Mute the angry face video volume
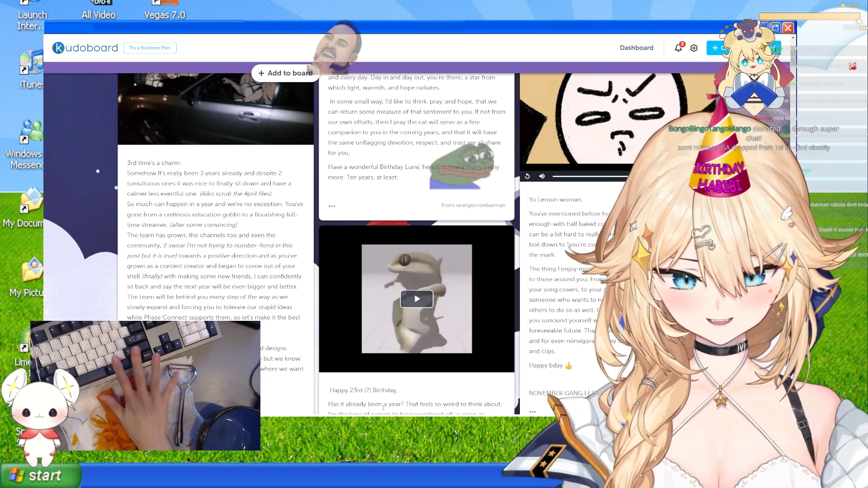The width and height of the screenshot is (868, 488). coord(542,176)
